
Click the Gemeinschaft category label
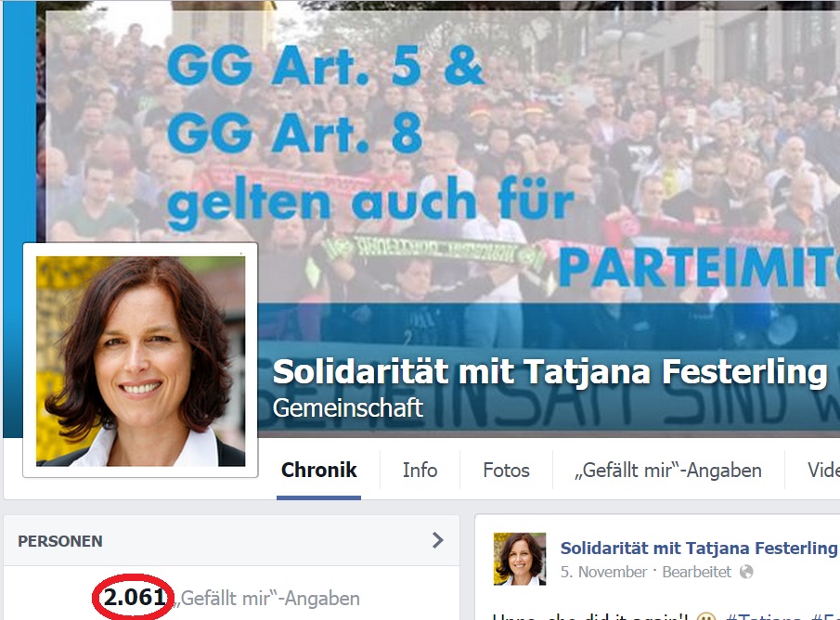tap(348, 408)
